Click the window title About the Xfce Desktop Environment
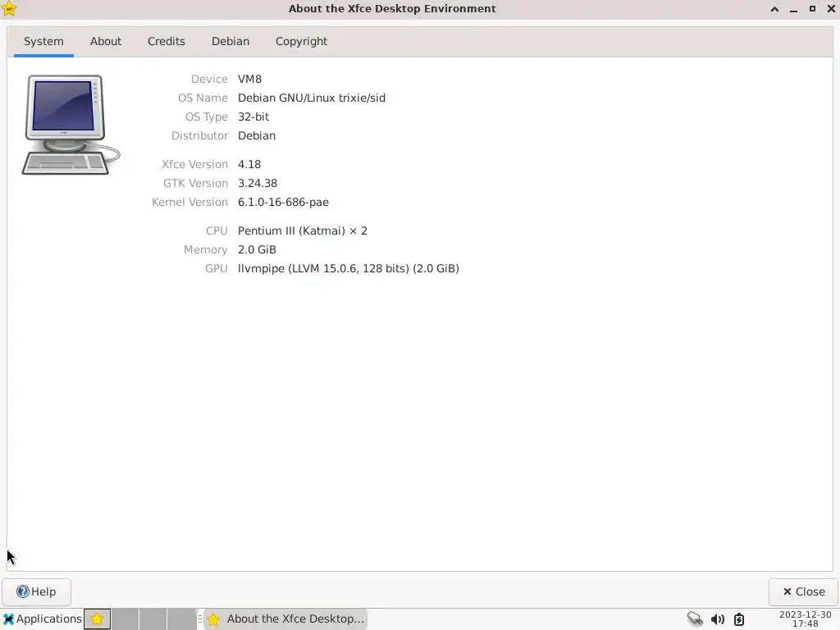 [392, 8]
